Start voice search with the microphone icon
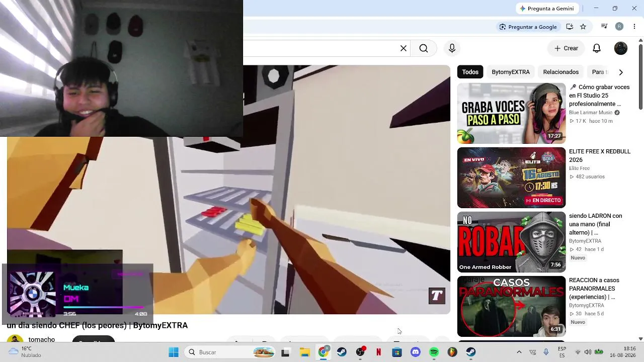The height and width of the screenshot is (362, 644). (x=452, y=48)
